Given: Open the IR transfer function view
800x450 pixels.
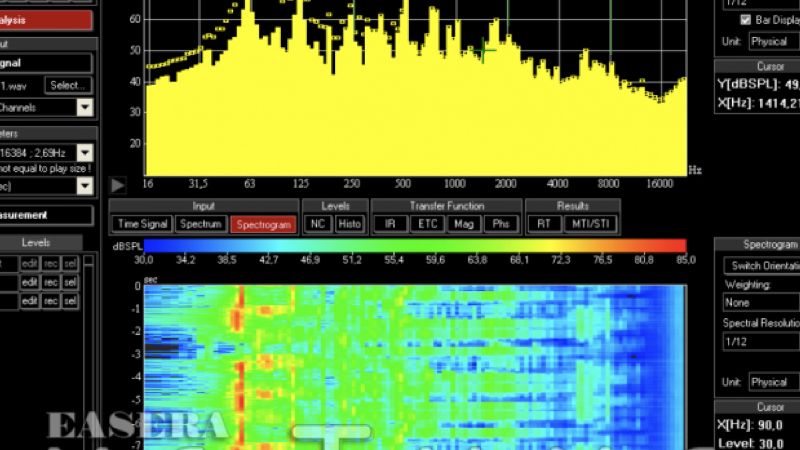Looking at the screenshot, I should 390,224.
